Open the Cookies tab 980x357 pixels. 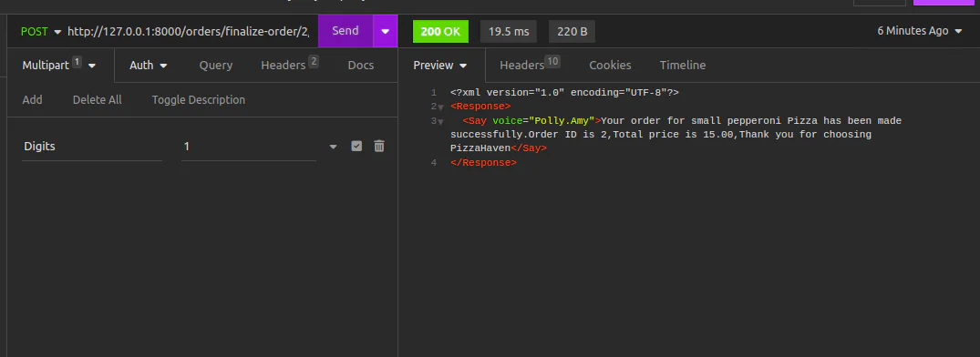click(610, 65)
